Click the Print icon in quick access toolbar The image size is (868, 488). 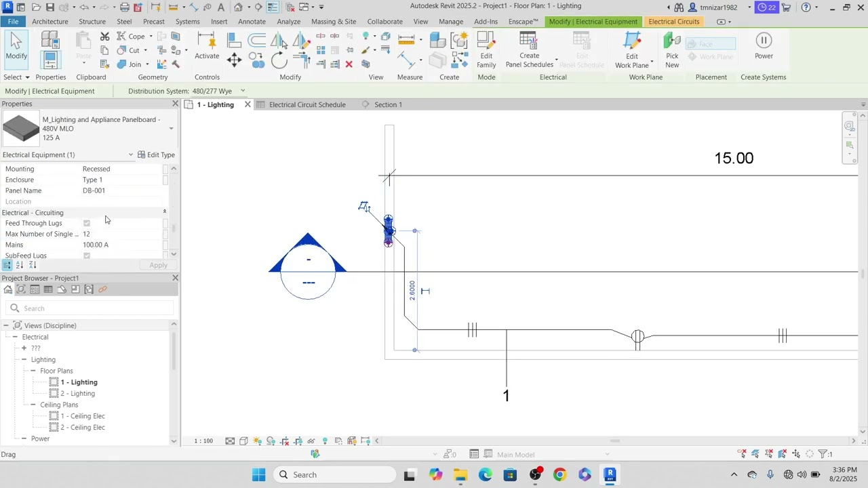coord(124,7)
